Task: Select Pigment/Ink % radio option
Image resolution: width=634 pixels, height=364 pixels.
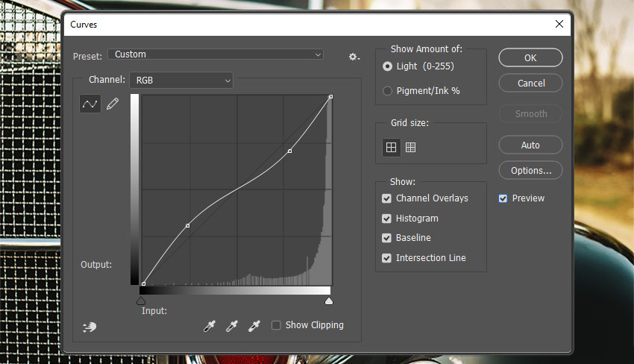Action: pos(387,91)
